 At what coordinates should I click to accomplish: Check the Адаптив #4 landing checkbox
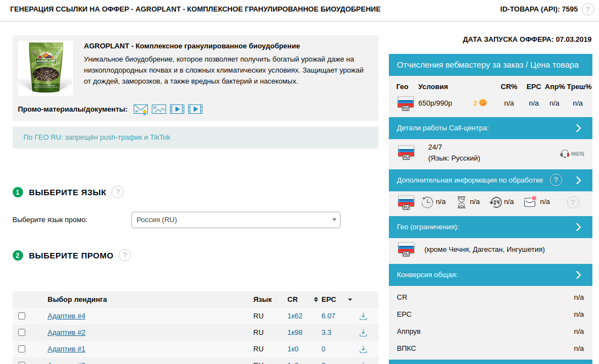[22, 316]
